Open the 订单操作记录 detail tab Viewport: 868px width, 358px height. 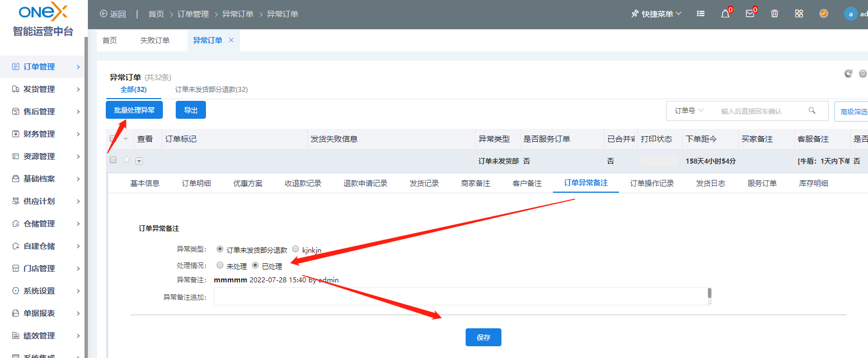click(x=652, y=183)
